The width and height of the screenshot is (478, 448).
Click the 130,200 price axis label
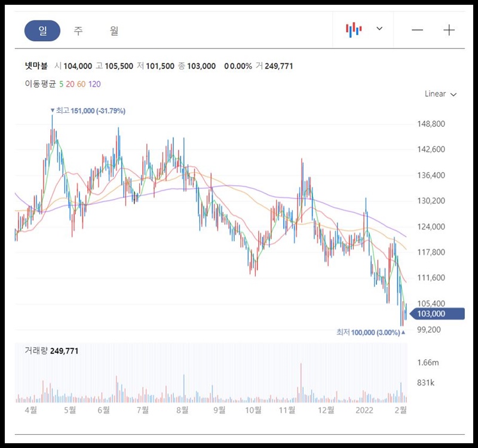(431, 201)
